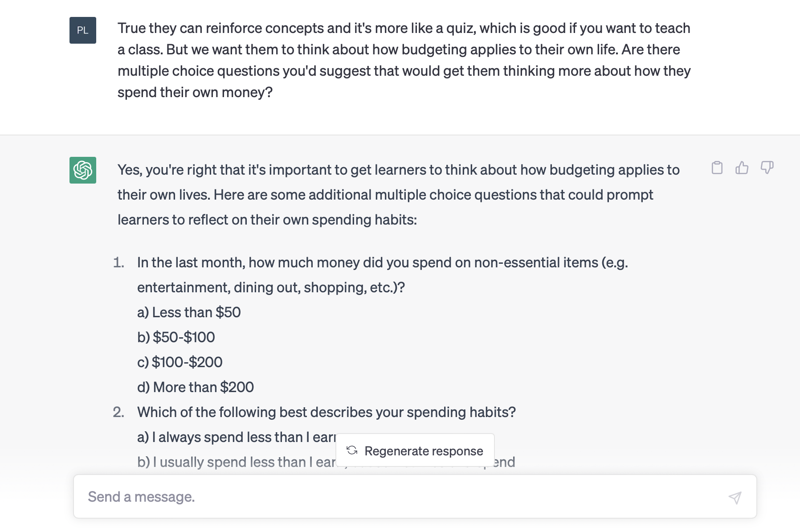Click question 2 about spending habits
800x532 pixels.
coord(327,412)
